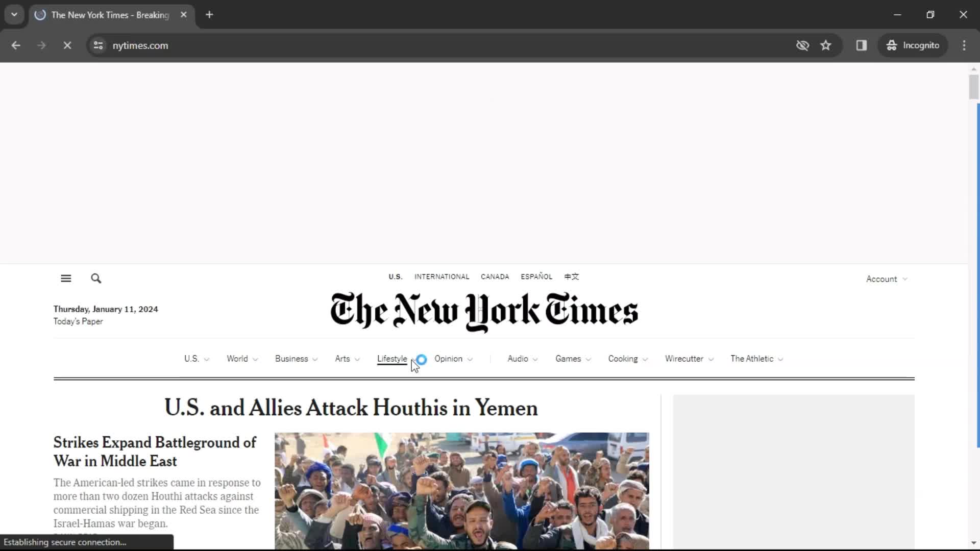Screen dimensions: 980x551
Task: Select the U.S. navigation tab
Action: (x=191, y=359)
